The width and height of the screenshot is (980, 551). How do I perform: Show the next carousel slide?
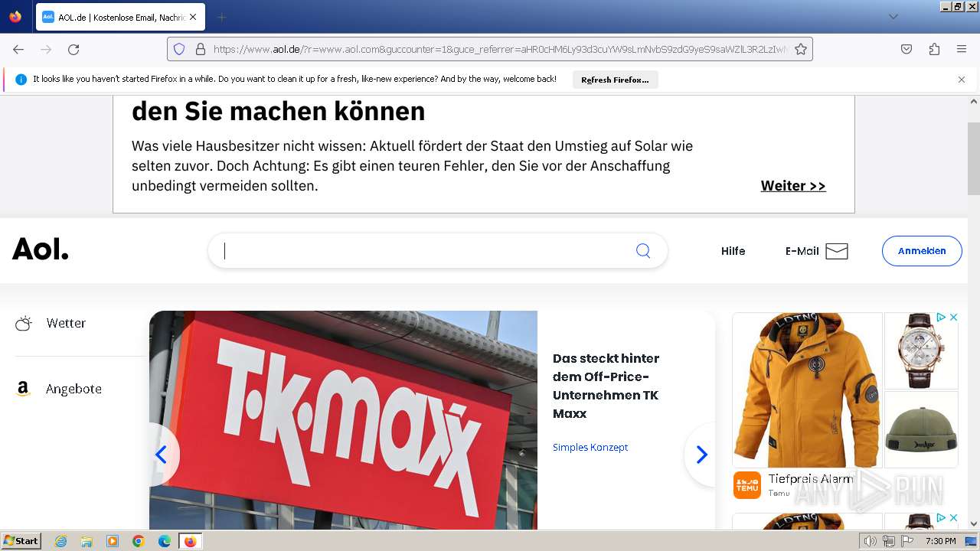(701, 455)
